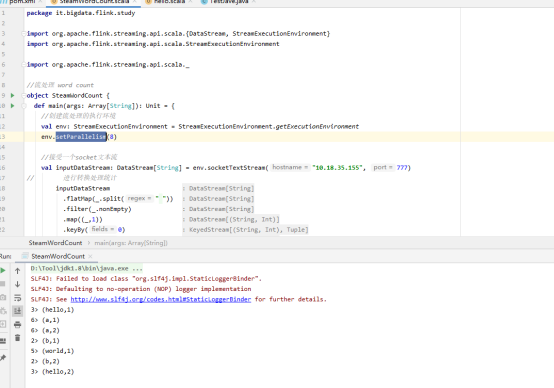
Task: Run main method from the gutter arrow
Action: (13, 106)
